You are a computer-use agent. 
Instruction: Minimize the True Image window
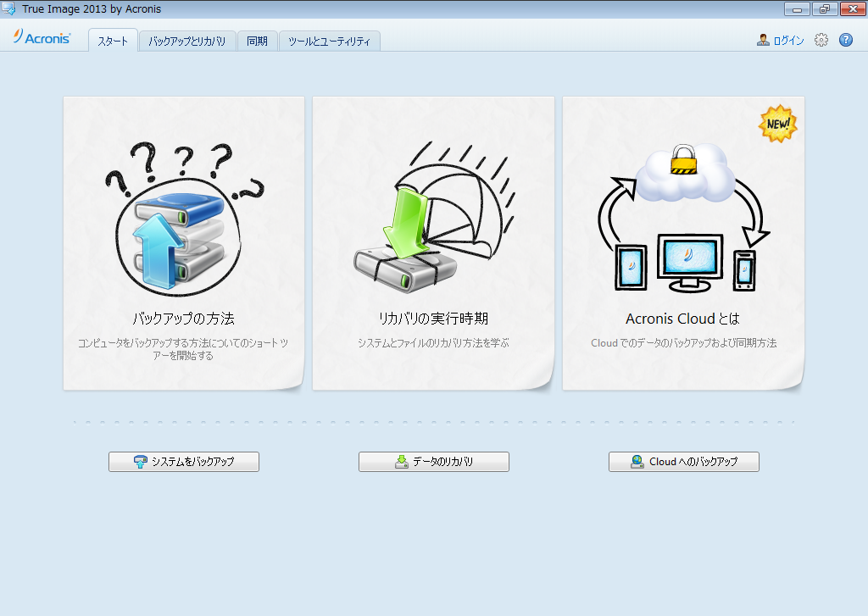tap(797, 8)
